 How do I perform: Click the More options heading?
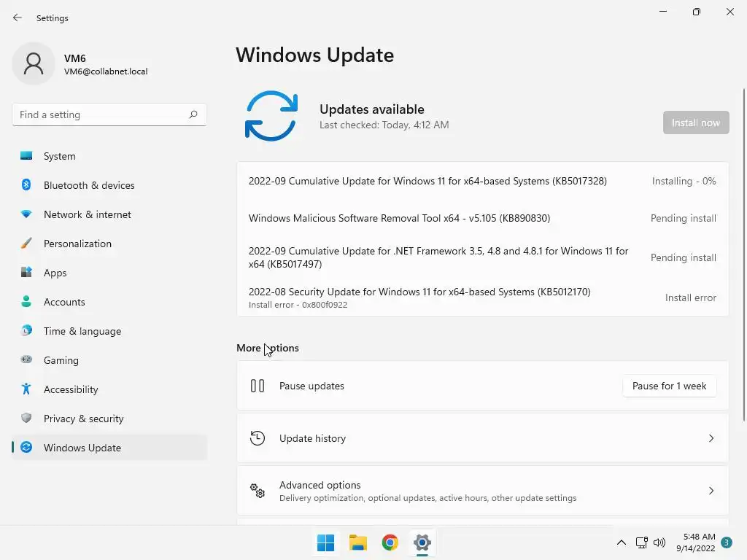pos(268,348)
